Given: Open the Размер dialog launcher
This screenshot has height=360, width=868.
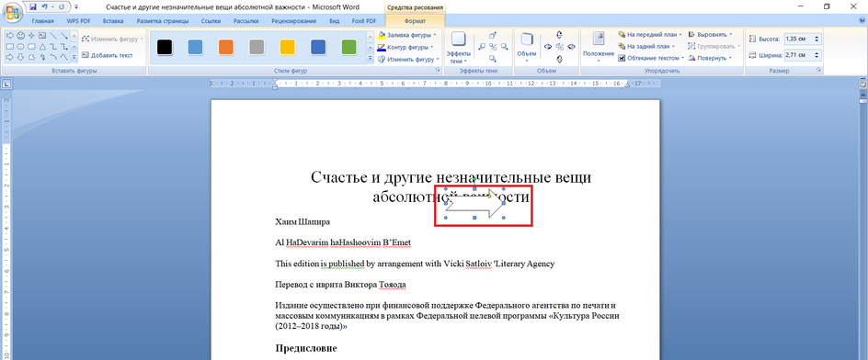Looking at the screenshot, I should point(818,71).
